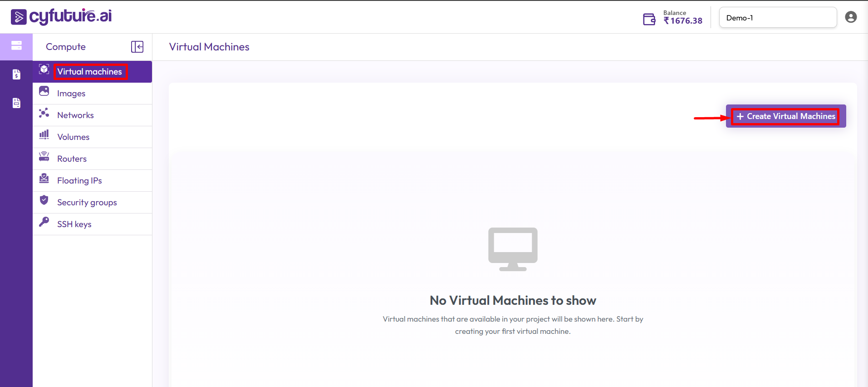Open the billing document icon in left rail
The image size is (868, 387).
[x=16, y=74]
